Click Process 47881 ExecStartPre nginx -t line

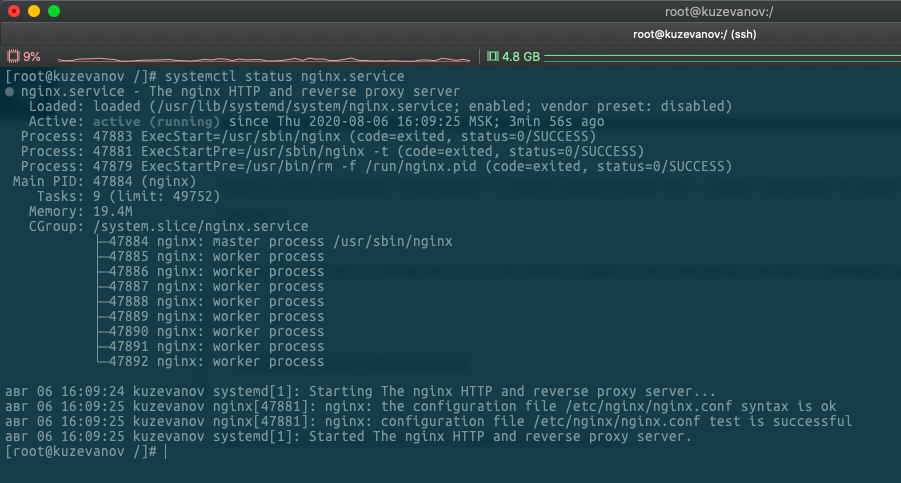pyautogui.click(x=333, y=152)
